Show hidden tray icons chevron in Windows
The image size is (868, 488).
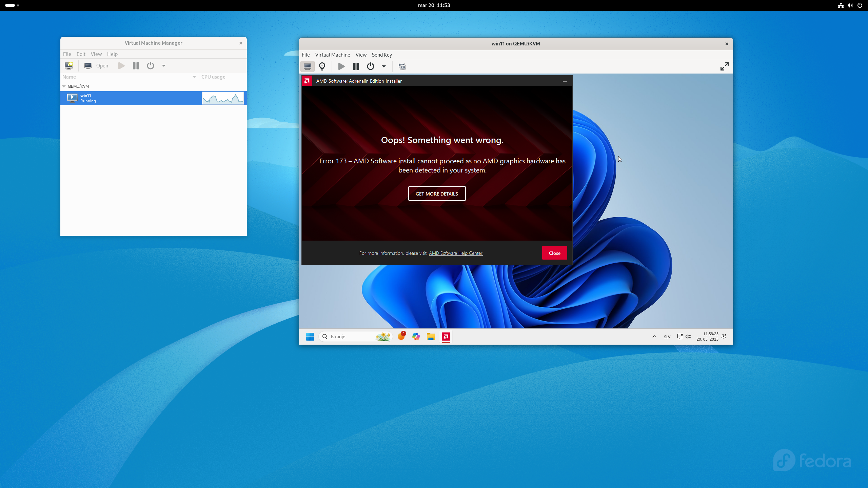tap(654, 337)
